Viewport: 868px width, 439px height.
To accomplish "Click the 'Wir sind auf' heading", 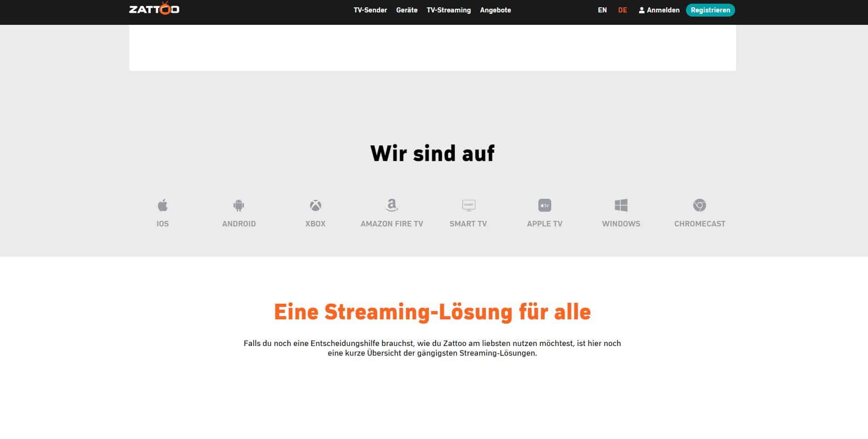I will tap(432, 153).
